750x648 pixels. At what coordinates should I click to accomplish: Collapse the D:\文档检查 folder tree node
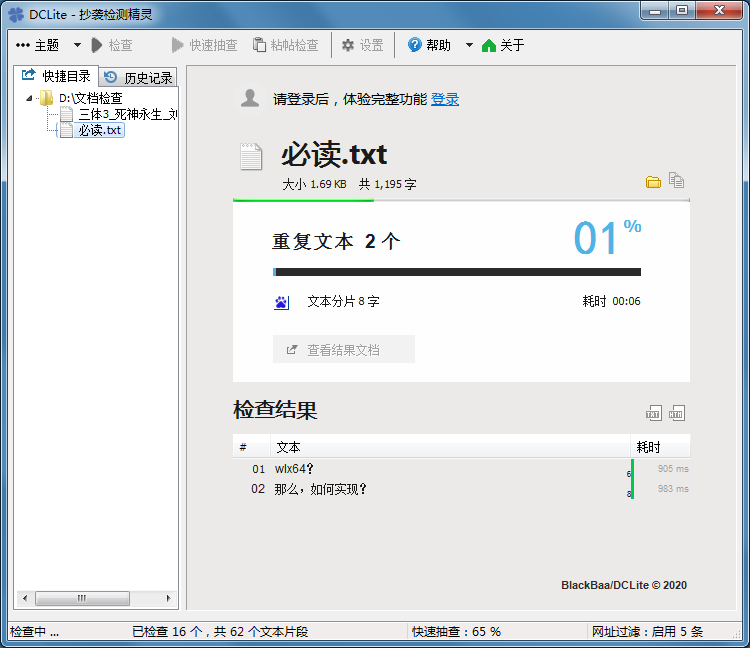[29, 99]
